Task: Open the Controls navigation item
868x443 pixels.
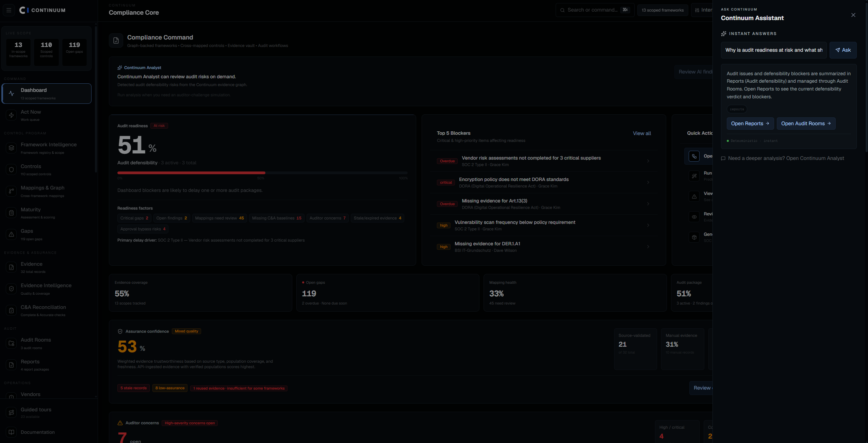Action: click(x=47, y=170)
